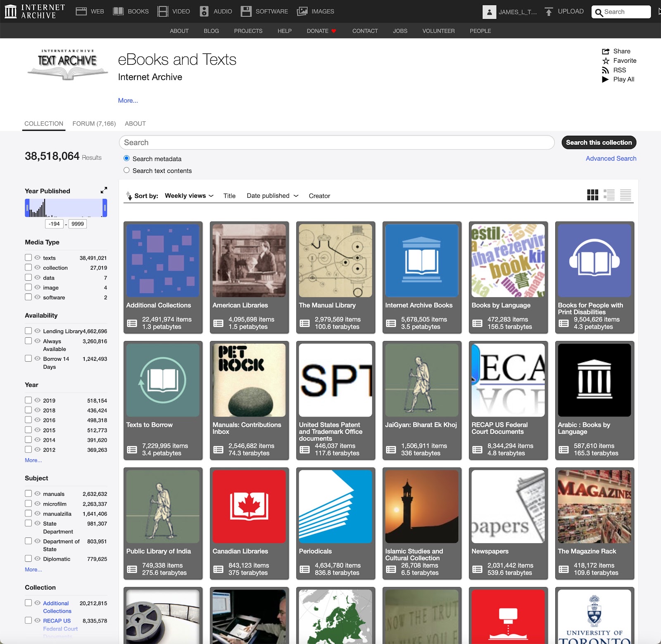
Task: Open the Manual Library thumbnail
Action: (x=335, y=260)
